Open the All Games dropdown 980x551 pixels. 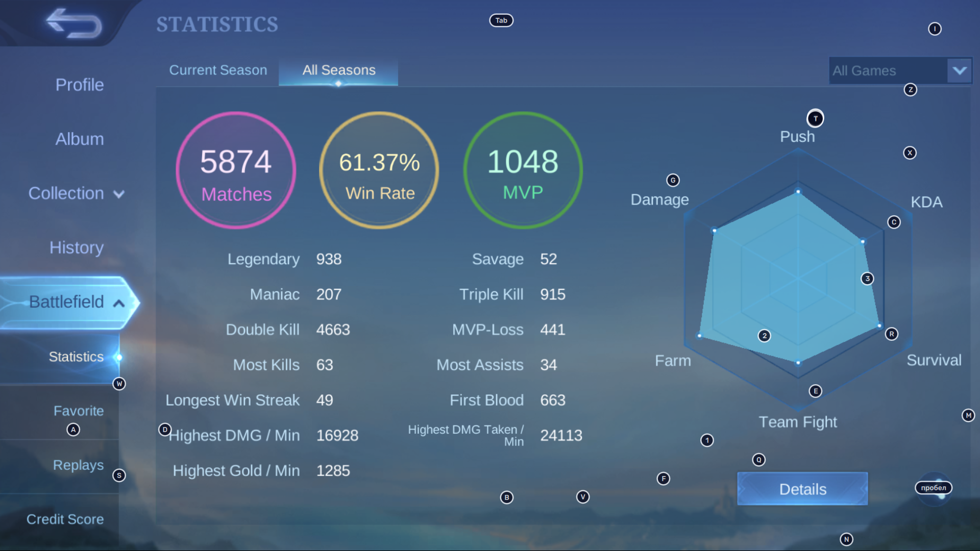coord(900,70)
